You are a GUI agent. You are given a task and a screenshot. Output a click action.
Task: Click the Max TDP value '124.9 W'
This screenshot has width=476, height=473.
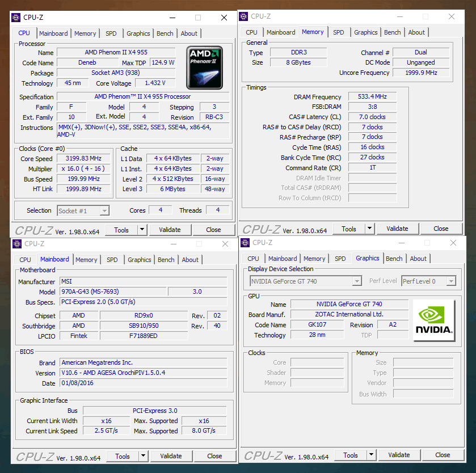coord(163,62)
